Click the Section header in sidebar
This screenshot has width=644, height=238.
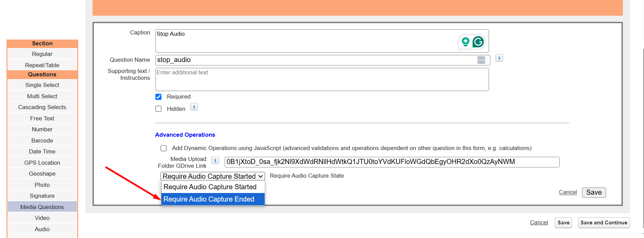coord(42,43)
